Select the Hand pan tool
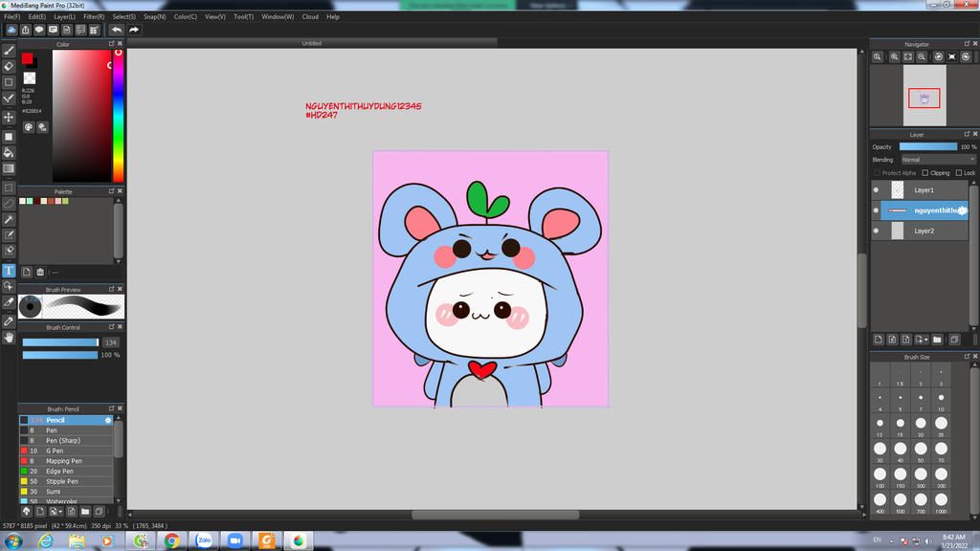Image resolution: width=980 pixels, height=551 pixels. pyautogui.click(x=9, y=338)
